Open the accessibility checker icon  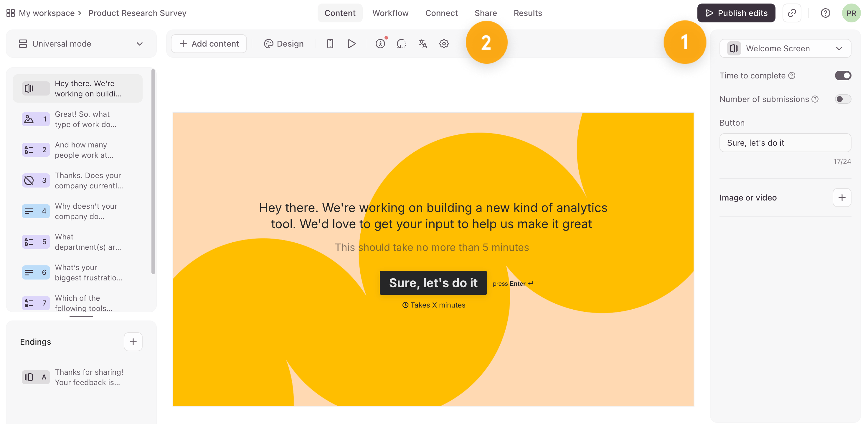point(380,44)
